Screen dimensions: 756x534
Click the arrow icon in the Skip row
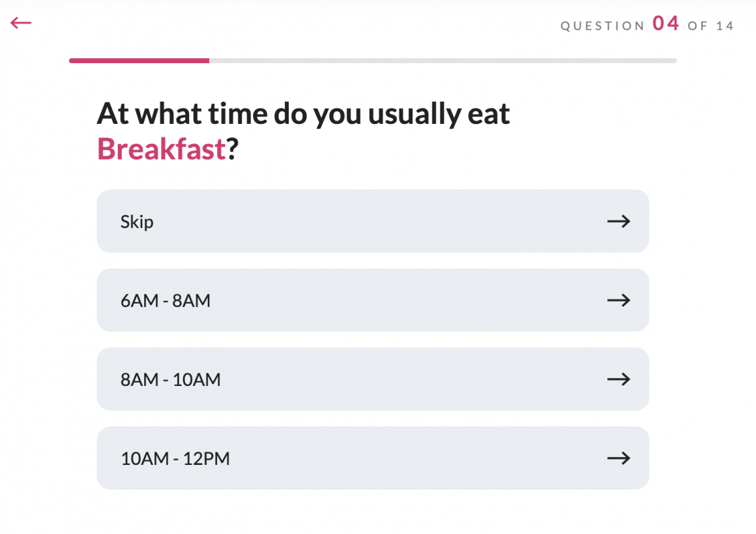coord(618,221)
